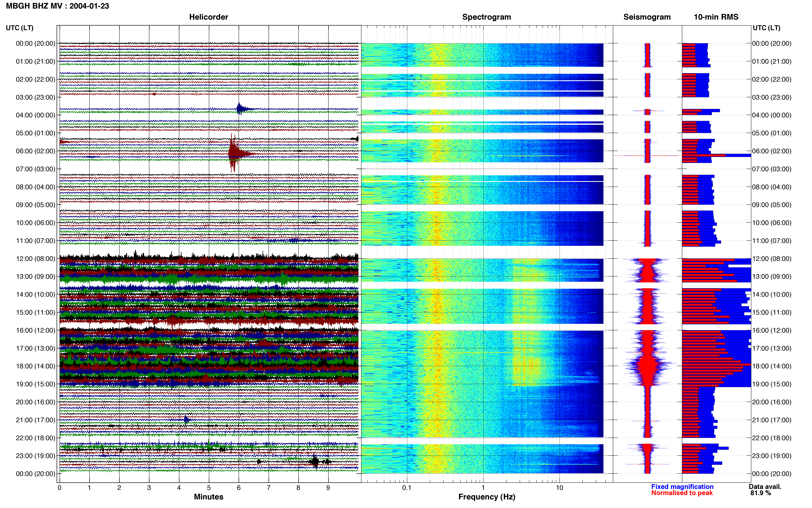Click left time label "14:00 (10:00)"
The image size is (812, 508).
(36, 294)
